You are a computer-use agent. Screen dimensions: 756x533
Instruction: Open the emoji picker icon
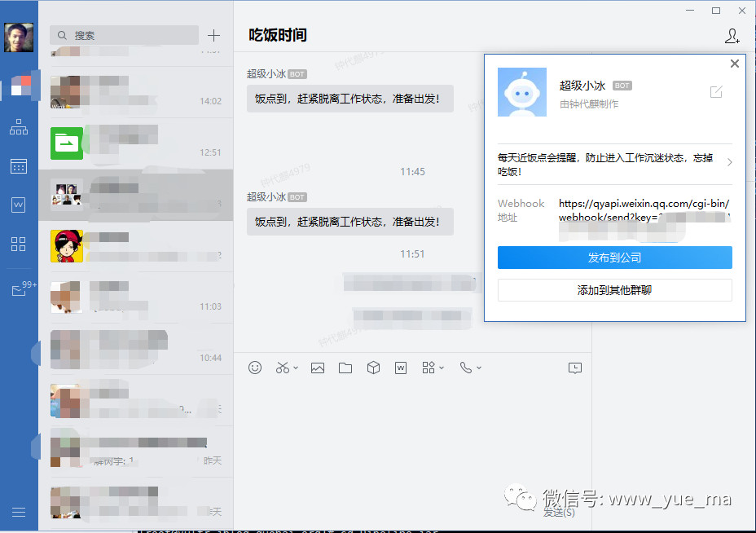pos(255,368)
